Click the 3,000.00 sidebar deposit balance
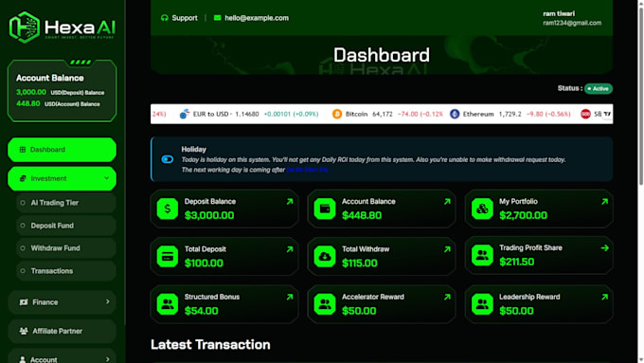 pos(31,92)
